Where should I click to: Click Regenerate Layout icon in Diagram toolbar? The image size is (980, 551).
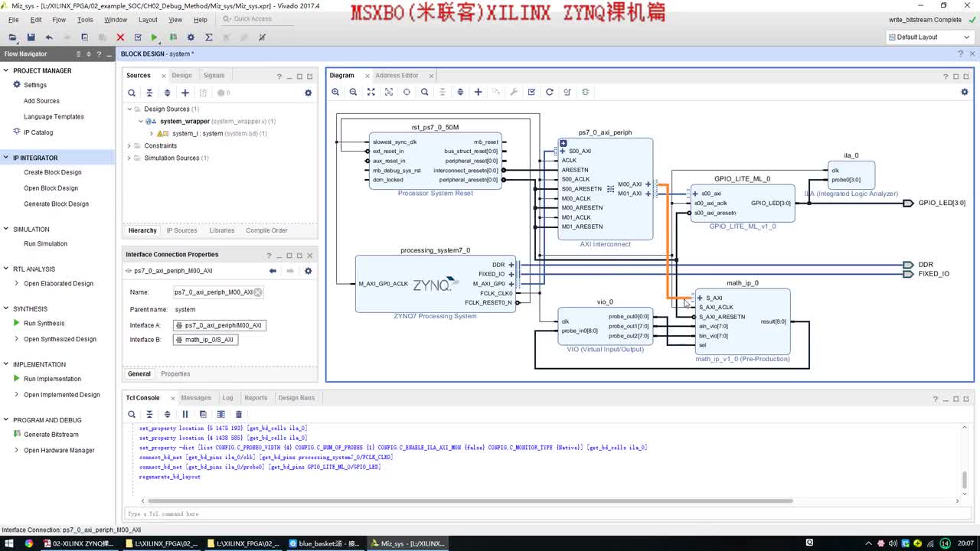[x=549, y=92]
